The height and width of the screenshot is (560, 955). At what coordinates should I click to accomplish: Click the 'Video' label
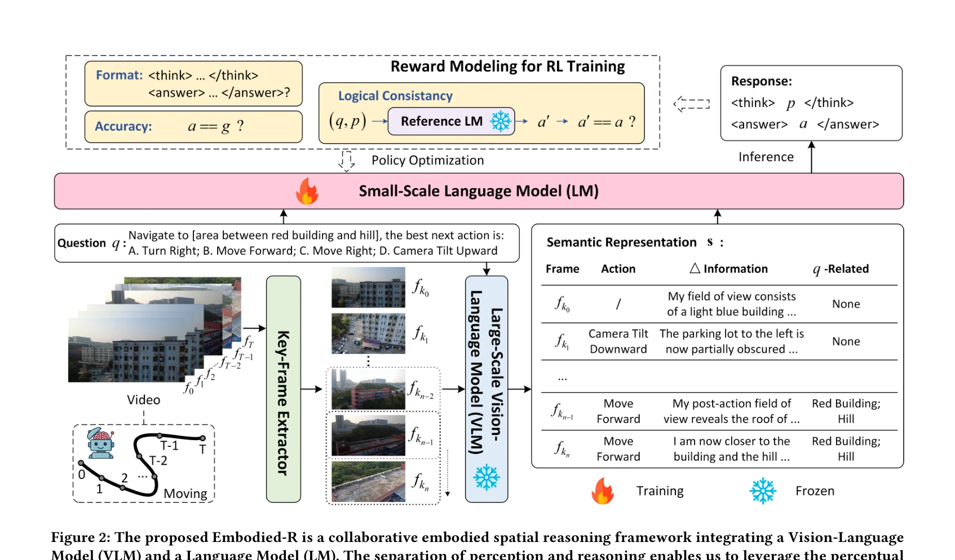143,400
